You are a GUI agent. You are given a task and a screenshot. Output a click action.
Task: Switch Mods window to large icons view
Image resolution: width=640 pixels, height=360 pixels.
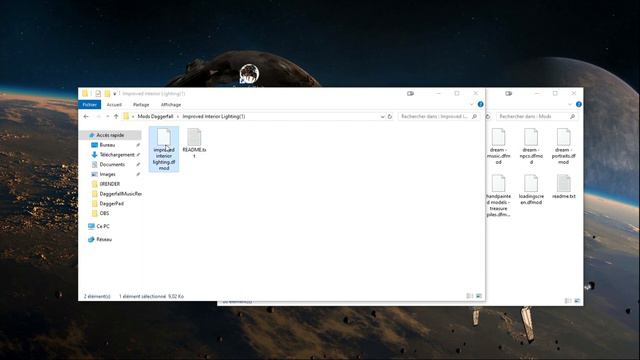click(x=577, y=301)
